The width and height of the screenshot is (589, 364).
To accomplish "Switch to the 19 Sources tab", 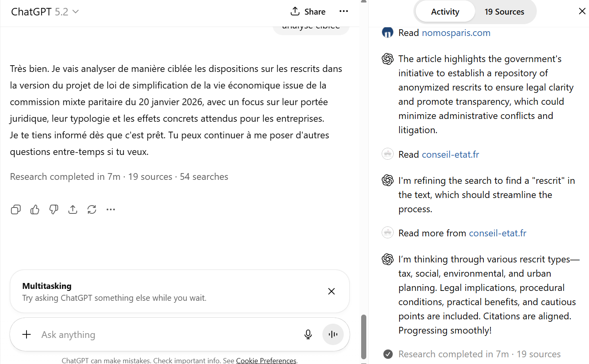I will point(504,12).
